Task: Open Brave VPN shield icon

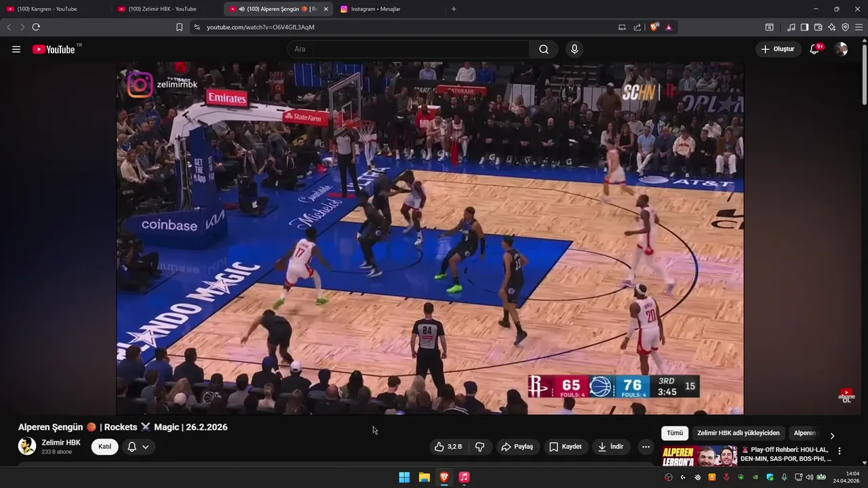Action: coord(845,27)
